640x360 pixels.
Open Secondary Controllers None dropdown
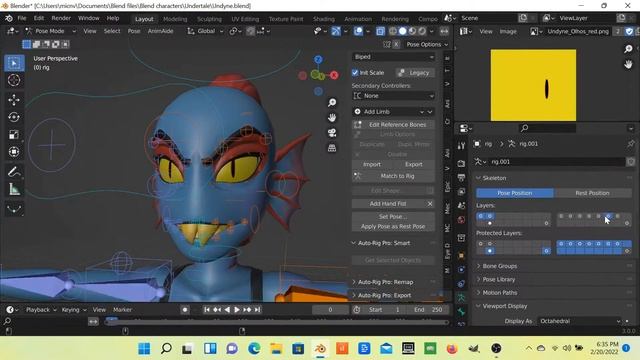(393, 96)
